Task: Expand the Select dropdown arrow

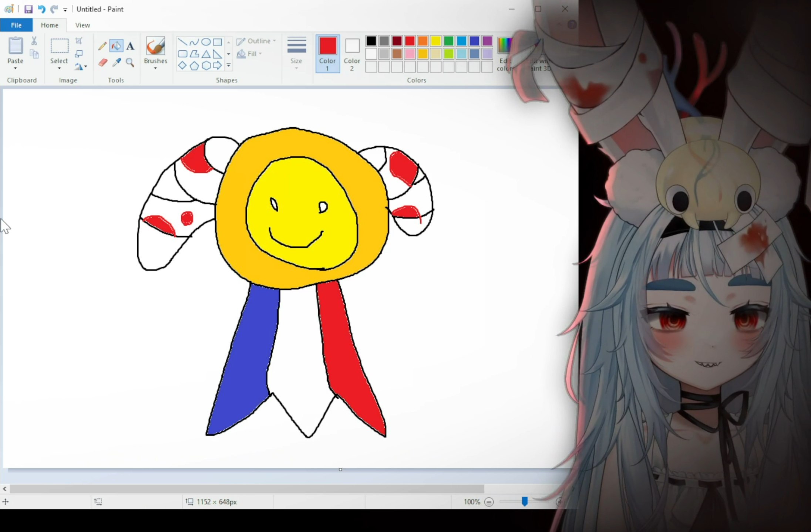Action: (x=59, y=68)
